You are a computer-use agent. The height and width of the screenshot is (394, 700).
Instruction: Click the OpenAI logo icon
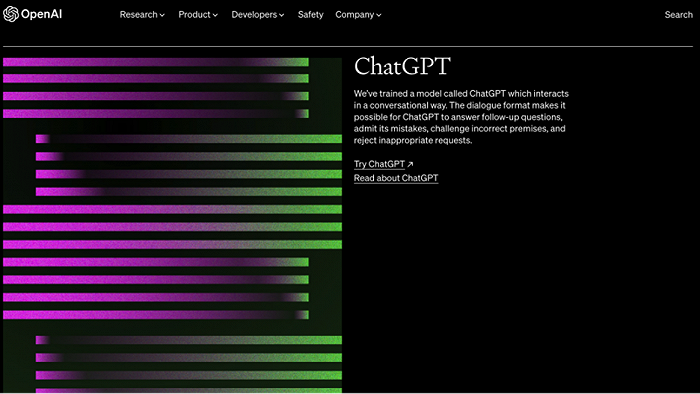pos(11,14)
